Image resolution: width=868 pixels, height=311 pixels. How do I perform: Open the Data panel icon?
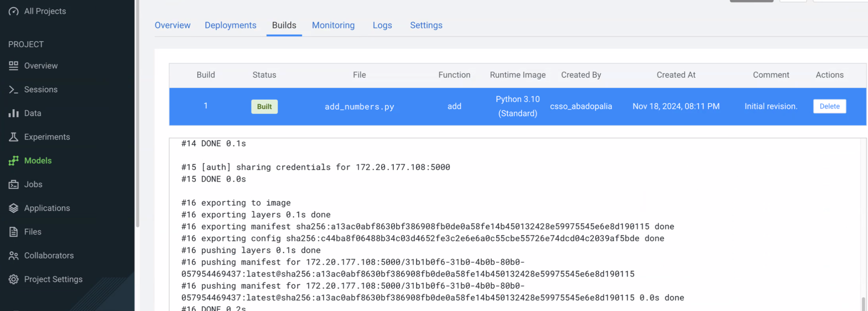[13, 113]
